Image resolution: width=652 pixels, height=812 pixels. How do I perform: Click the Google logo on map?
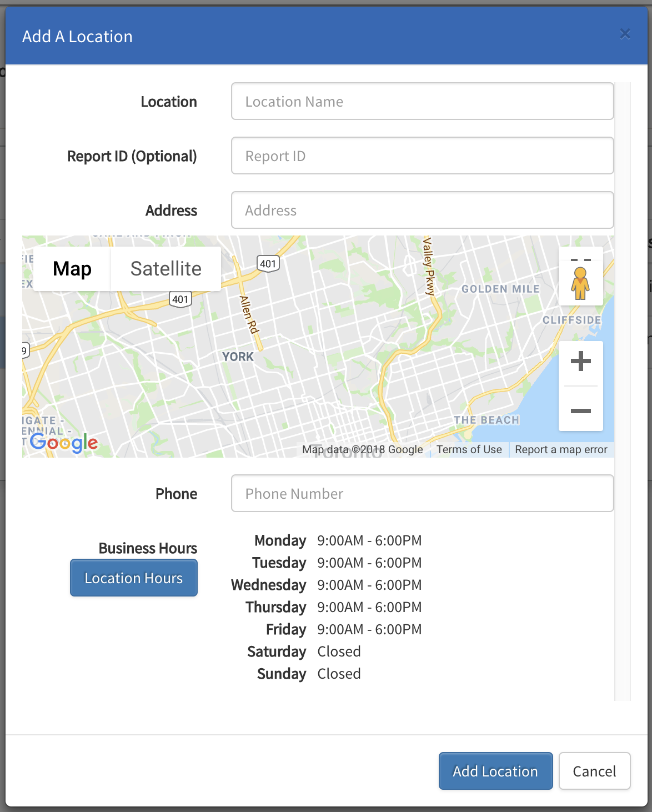click(x=64, y=443)
